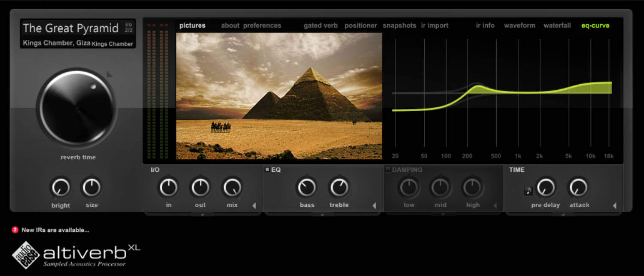Click the treble EQ knob
644x276 pixels.
coord(339,188)
